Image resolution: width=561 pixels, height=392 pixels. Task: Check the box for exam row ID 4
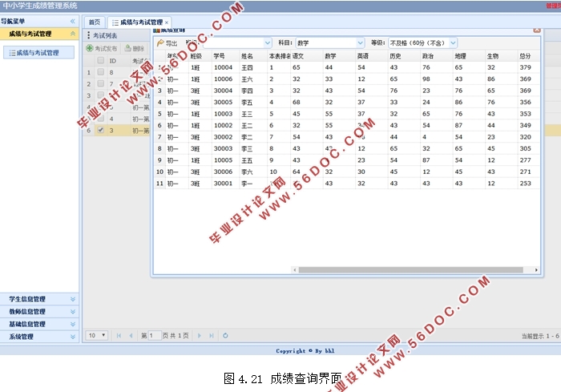(x=100, y=118)
